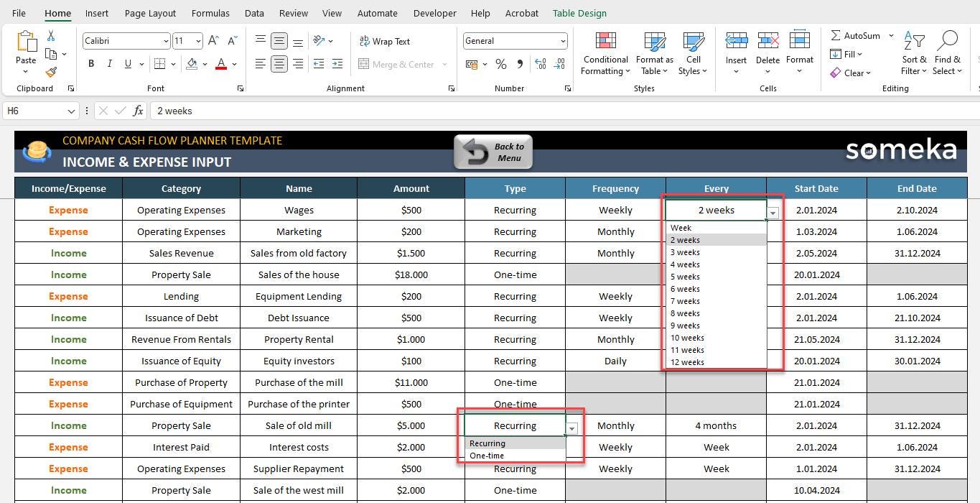This screenshot has width=980, height=503.
Task: Open Sort & Filter options
Action: (913, 52)
